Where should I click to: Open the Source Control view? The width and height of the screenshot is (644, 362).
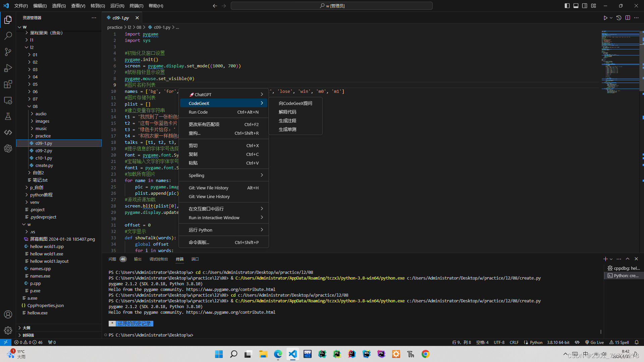pos(8,52)
